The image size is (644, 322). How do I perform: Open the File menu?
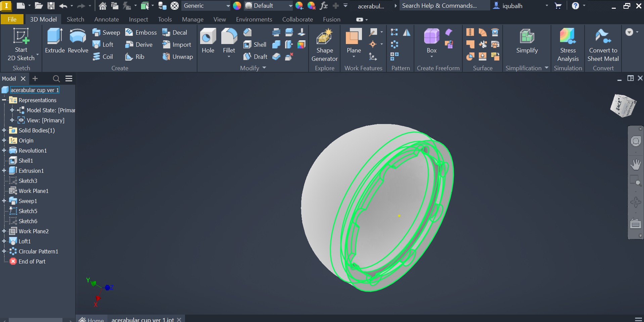pyautogui.click(x=12, y=19)
